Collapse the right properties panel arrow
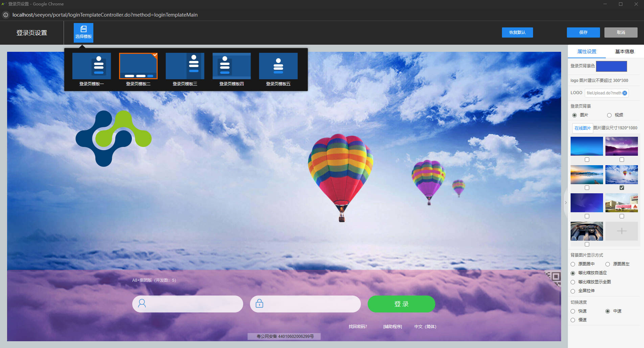 coord(566,203)
